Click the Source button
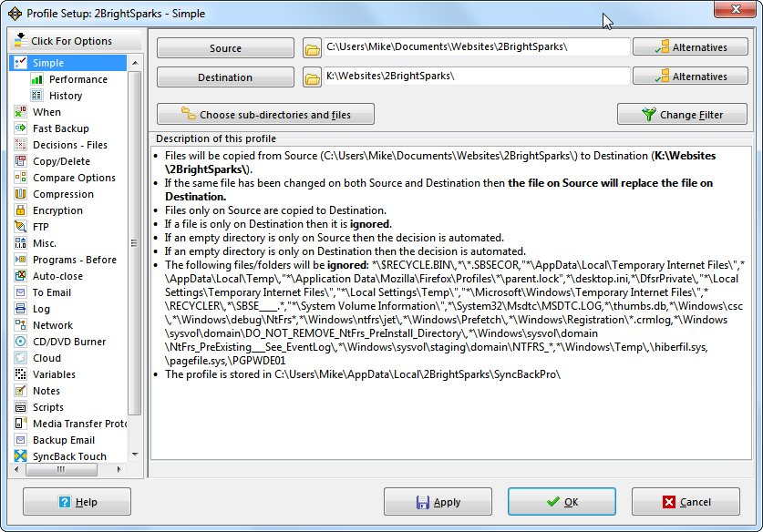 (x=225, y=48)
